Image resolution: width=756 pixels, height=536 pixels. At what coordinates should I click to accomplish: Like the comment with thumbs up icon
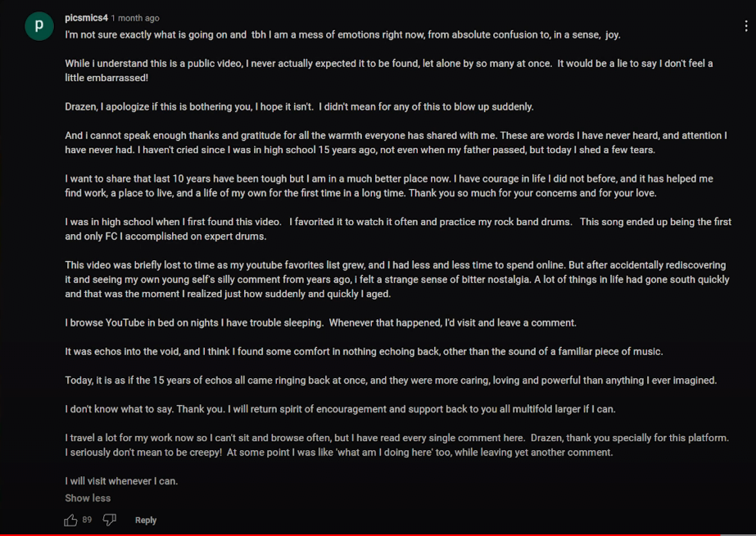coord(70,520)
